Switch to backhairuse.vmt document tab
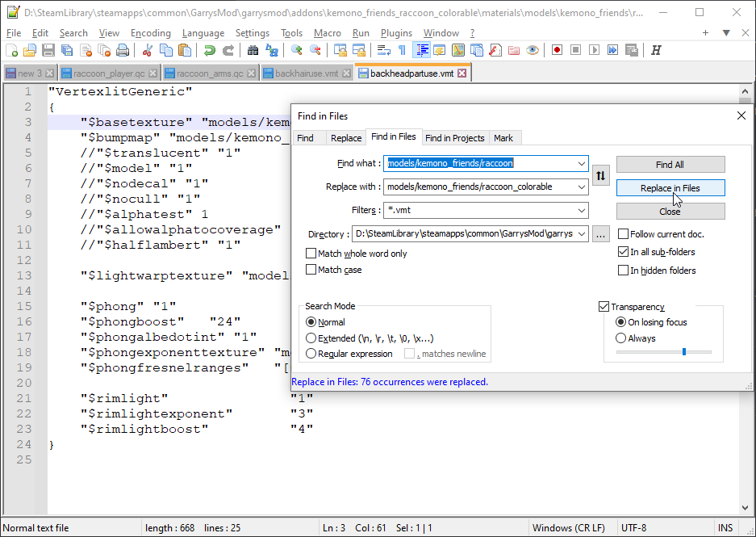 pyautogui.click(x=307, y=73)
